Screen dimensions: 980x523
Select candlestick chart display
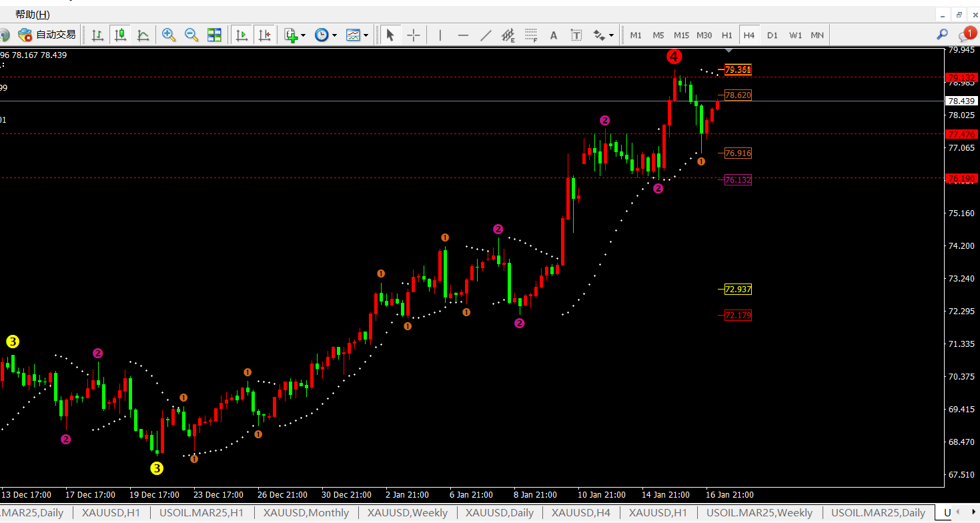tap(120, 35)
